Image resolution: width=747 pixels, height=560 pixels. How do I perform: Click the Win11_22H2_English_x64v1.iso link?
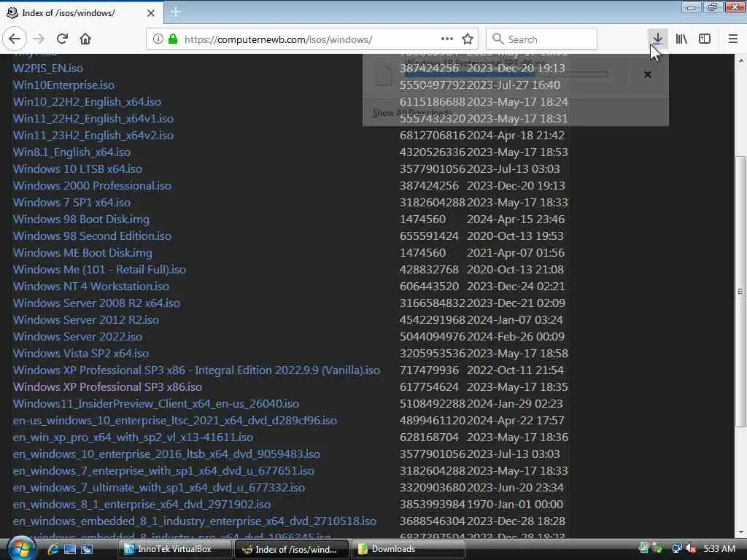click(93, 118)
